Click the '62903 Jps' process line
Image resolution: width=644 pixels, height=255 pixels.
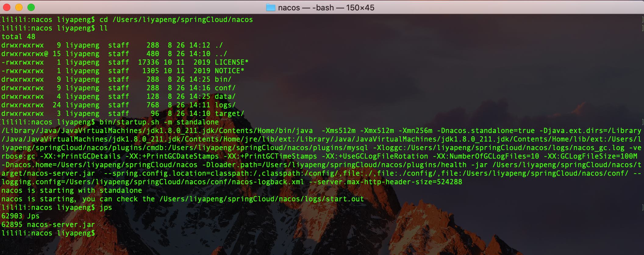pyautogui.click(x=20, y=216)
